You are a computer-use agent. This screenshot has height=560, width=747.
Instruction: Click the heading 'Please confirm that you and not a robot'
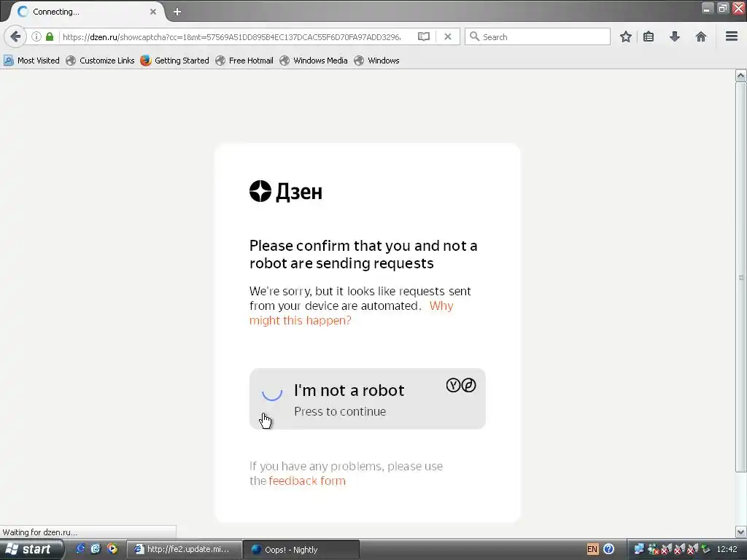click(x=363, y=254)
